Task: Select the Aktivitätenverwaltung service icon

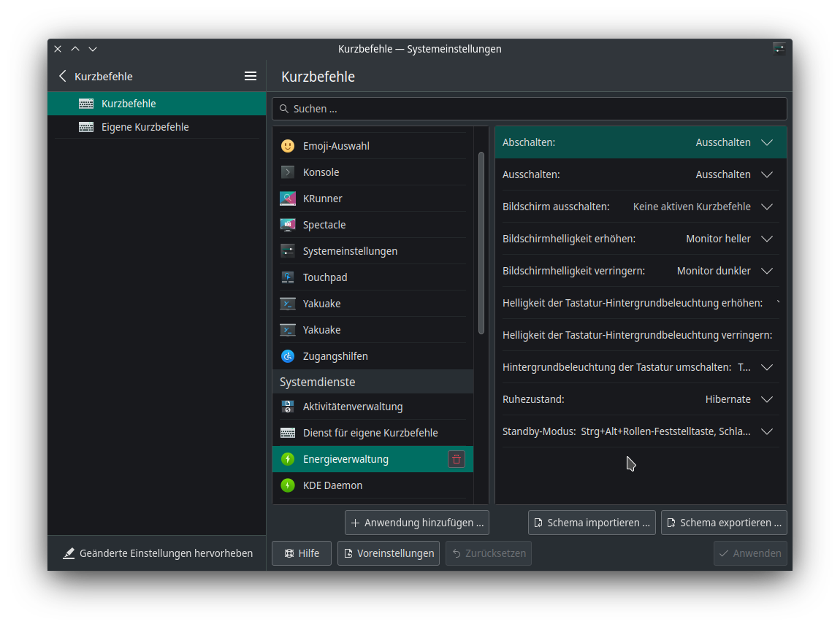Action: pos(288,406)
